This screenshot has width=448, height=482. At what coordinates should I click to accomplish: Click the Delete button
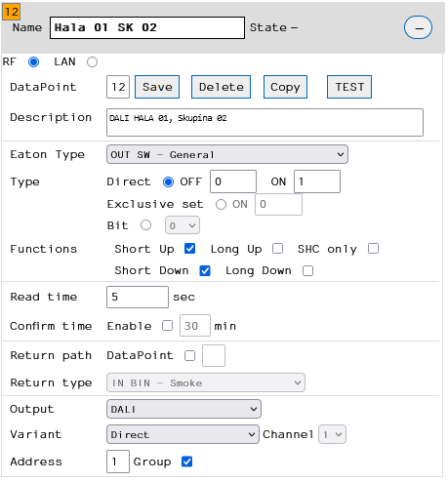point(221,87)
